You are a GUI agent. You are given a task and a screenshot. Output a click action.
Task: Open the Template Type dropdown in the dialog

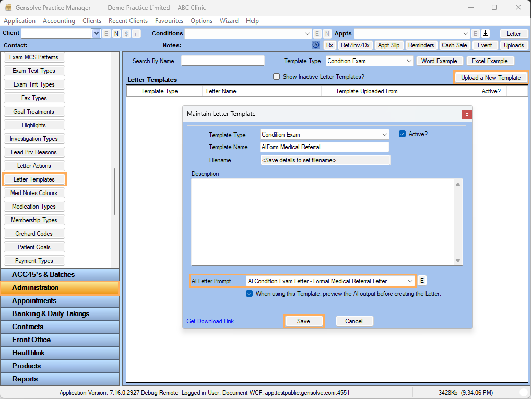point(385,135)
